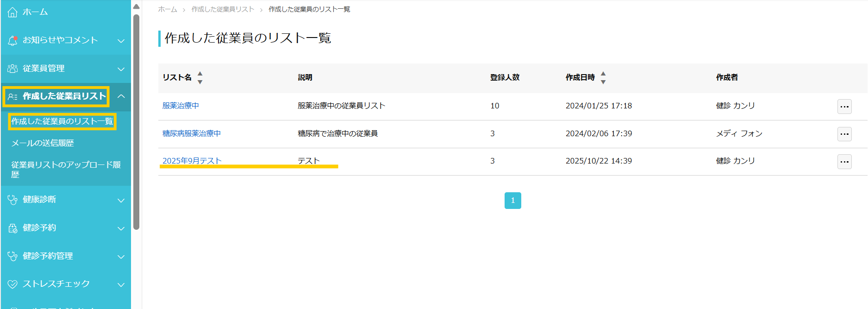Click description 糖尿病で治療中の従業員
This screenshot has height=309, width=868.
pos(338,133)
